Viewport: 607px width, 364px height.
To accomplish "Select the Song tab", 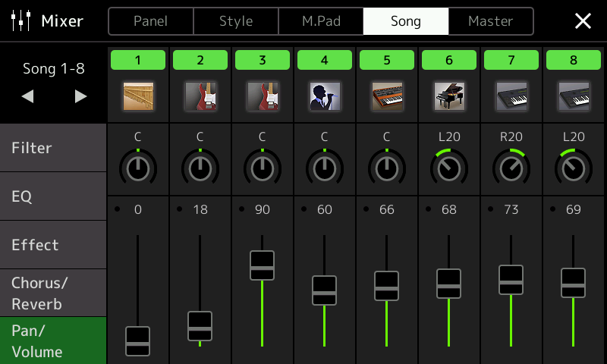I will tap(406, 21).
